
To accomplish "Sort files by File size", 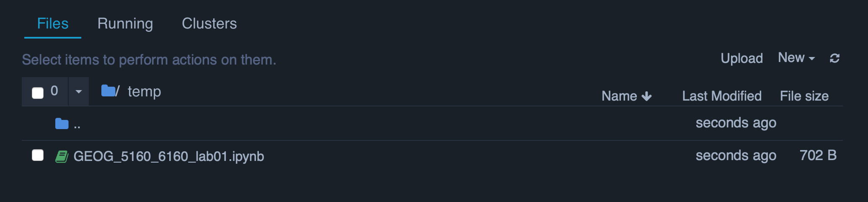I will coord(804,96).
